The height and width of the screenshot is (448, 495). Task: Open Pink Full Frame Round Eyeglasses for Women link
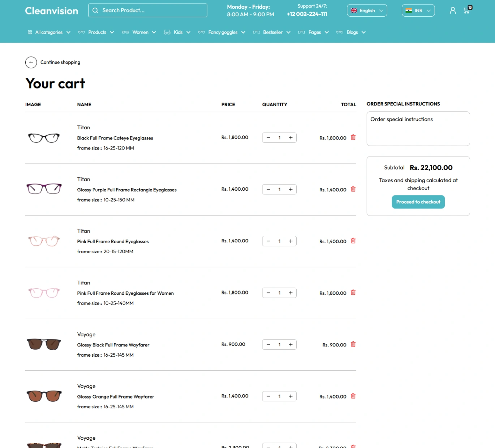(125, 293)
